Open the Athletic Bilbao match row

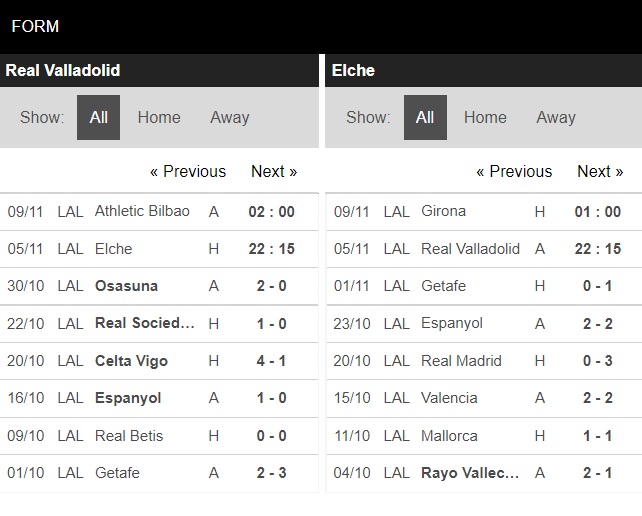(159, 212)
